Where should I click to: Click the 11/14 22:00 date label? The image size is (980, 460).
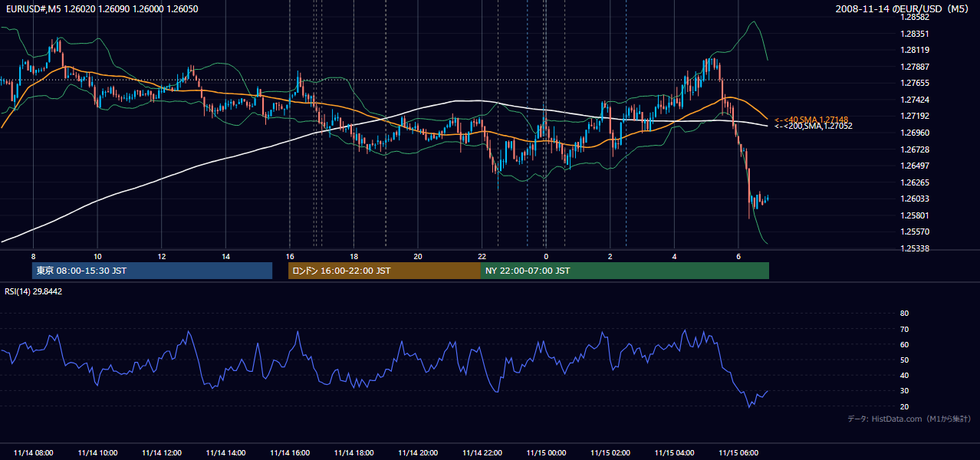[482, 453]
